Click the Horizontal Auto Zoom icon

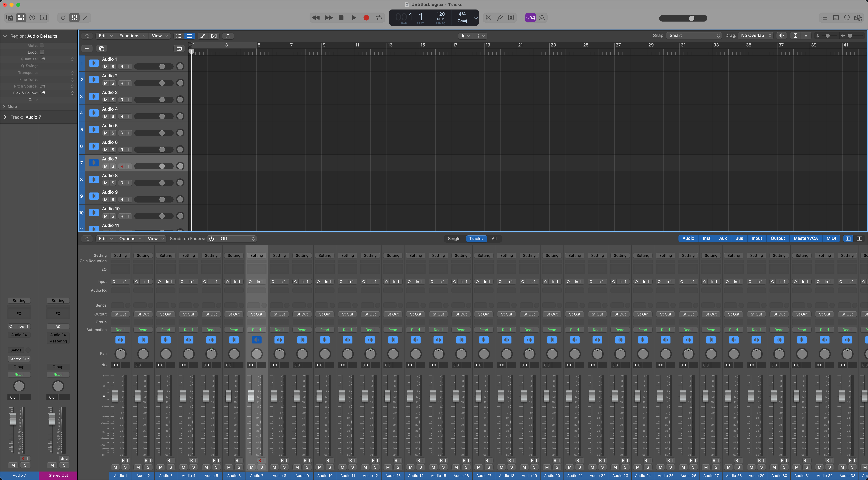pos(806,35)
